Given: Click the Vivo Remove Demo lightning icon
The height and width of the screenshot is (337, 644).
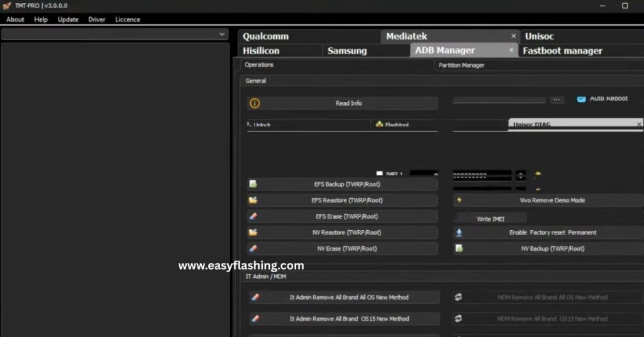Looking at the screenshot, I should coord(459,201).
